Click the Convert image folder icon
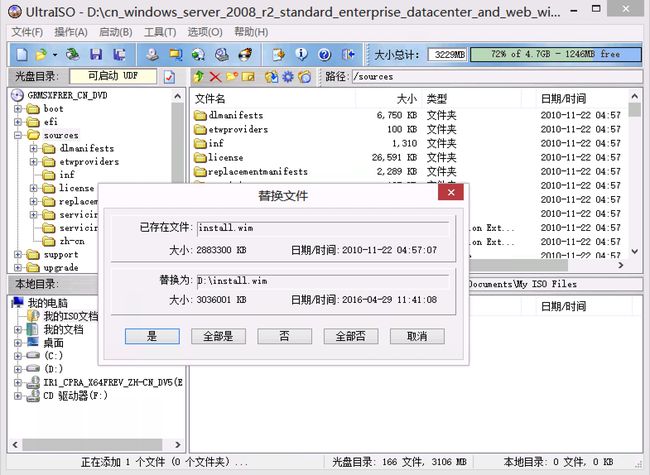This screenshot has width=650, height=475. coord(176,54)
